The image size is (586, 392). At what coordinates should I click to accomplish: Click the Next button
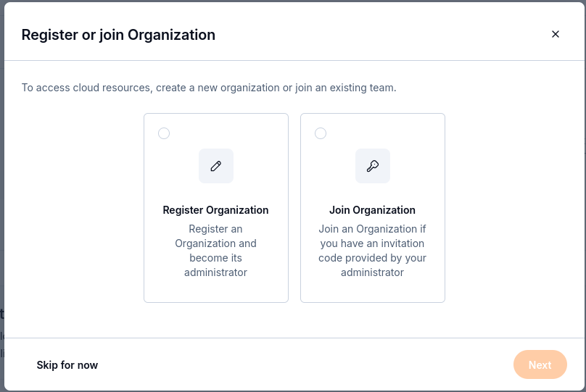[540, 364]
